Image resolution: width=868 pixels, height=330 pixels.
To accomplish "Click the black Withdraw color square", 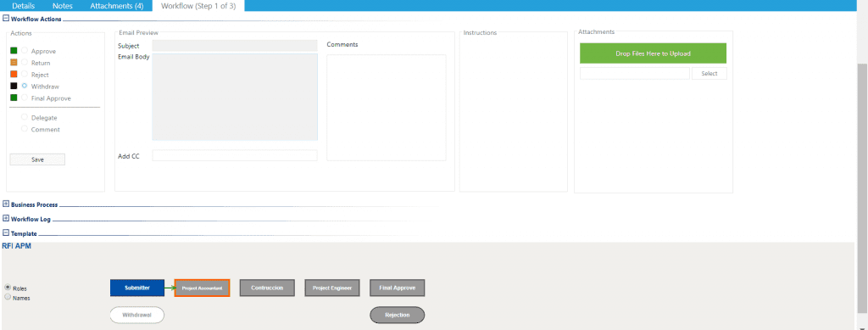I will click(x=14, y=86).
